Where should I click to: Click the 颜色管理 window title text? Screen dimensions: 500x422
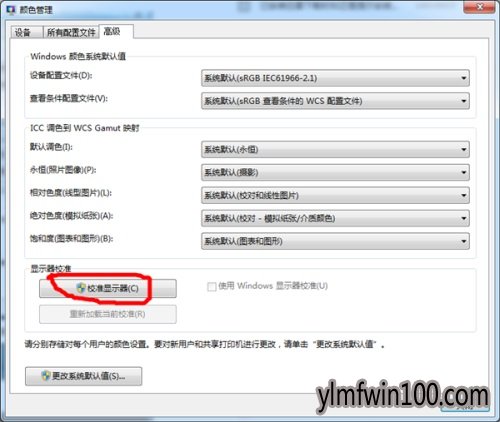[36, 10]
